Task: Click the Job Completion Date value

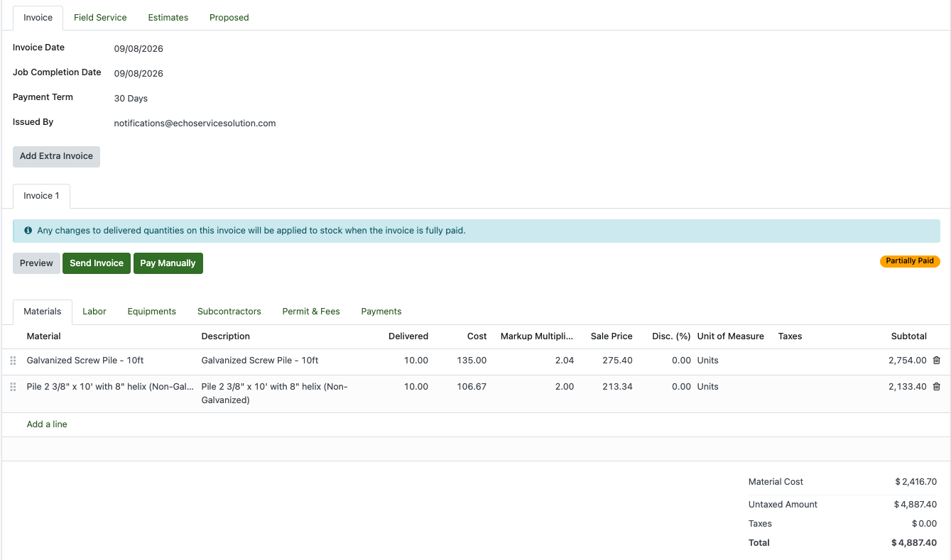Action: [x=138, y=74]
